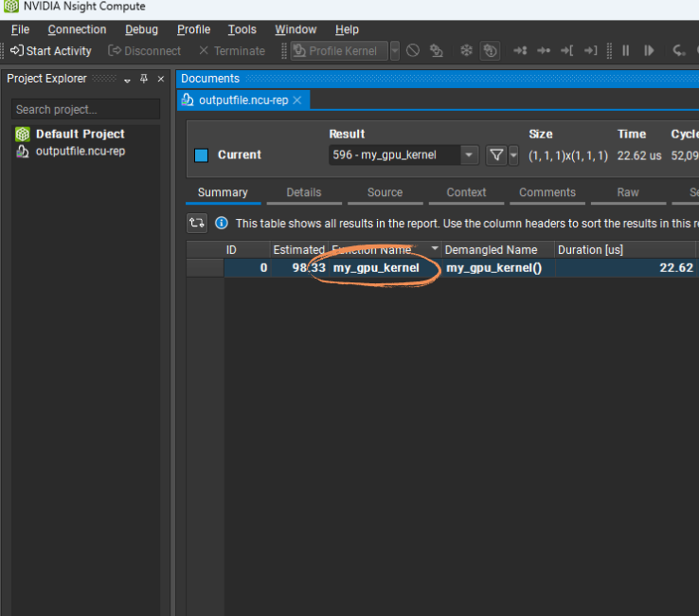Select Default Project in the tree

click(x=81, y=134)
